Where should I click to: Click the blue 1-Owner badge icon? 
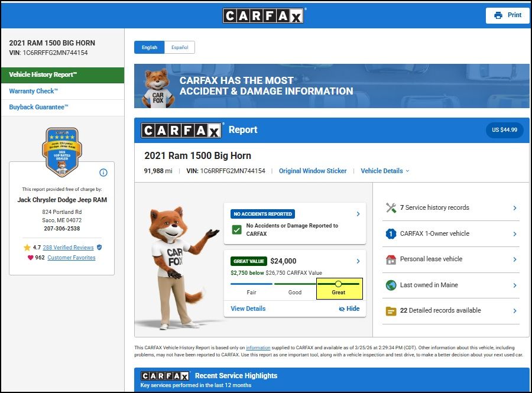tap(391, 234)
